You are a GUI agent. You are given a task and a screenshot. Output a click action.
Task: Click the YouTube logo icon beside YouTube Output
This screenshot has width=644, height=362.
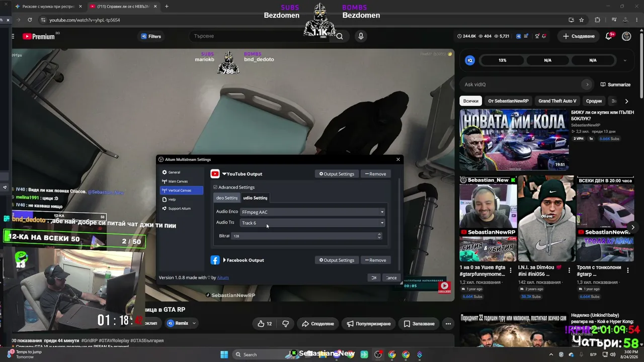click(215, 174)
